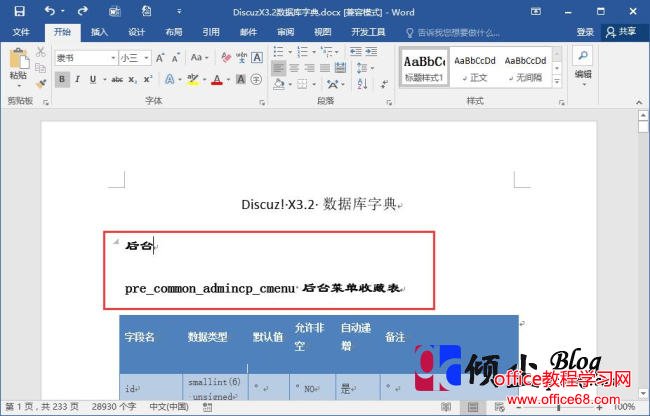The image size is (650, 416).
Task: Save document with the floppy disk icon
Action: pos(19,11)
